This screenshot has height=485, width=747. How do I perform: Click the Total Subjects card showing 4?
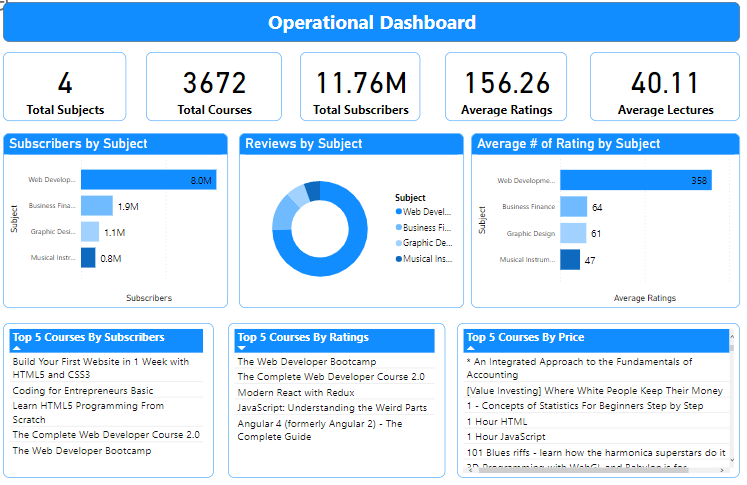[x=65, y=87]
